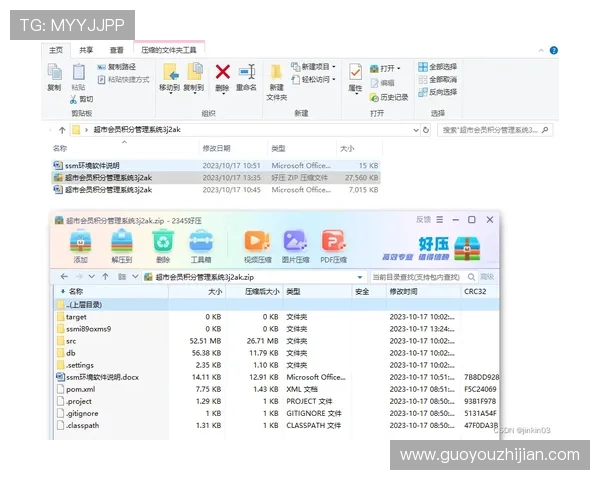Screen dimensions: 600x480
Task: Open the Open dropdown in ribbon
Action: [x=385, y=69]
